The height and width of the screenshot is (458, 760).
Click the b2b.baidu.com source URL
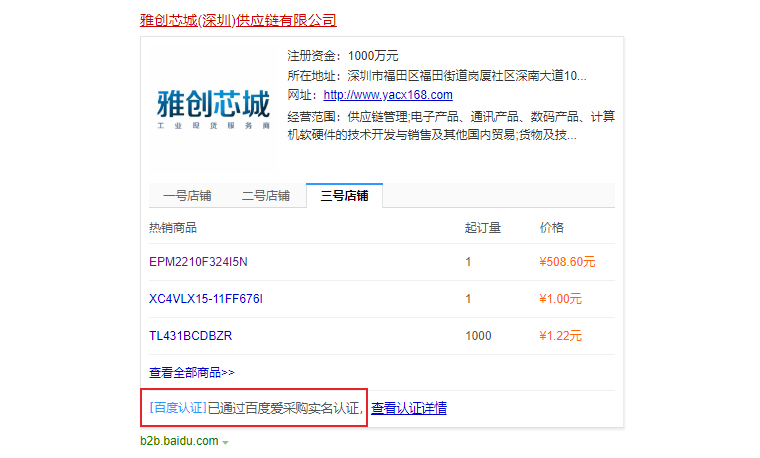178,441
